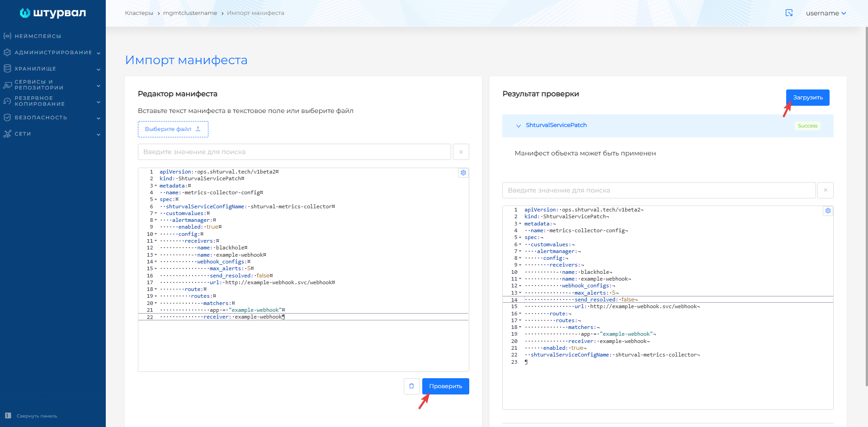Open result editor settings gear
The width and height of the screenshot is (868, 427).
pos(828,211)
